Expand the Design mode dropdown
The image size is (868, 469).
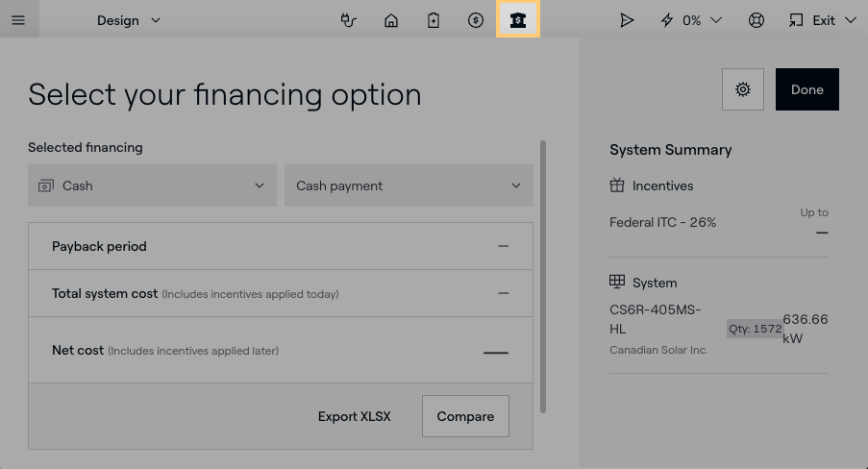coord(129,20)
